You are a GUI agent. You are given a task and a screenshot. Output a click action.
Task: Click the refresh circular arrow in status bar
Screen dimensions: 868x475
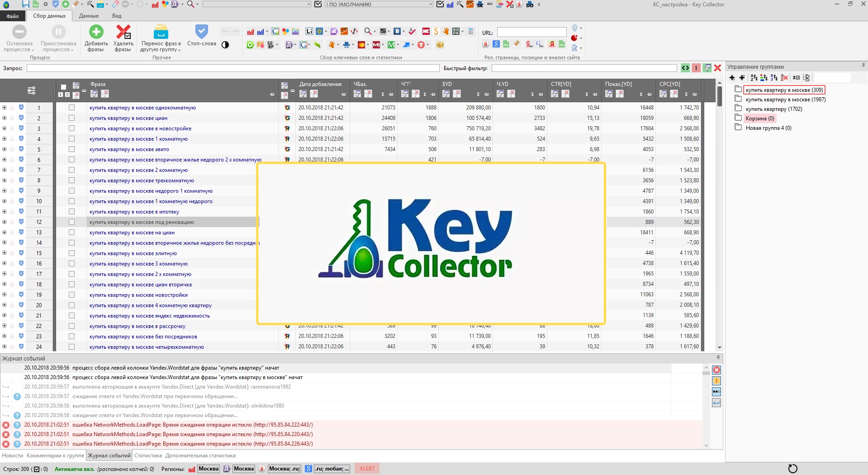click(x=792, y=469)
